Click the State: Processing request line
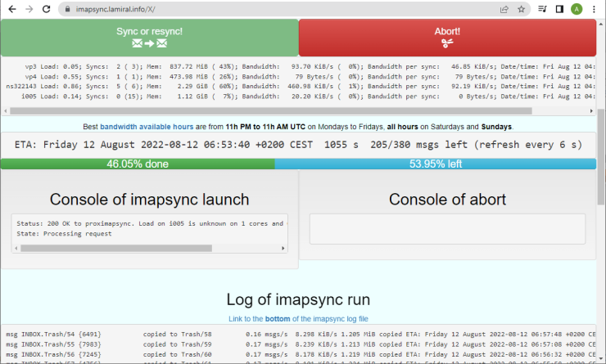Image resolution: width=606 pixels, height=364 pixels. coord(64,233)
